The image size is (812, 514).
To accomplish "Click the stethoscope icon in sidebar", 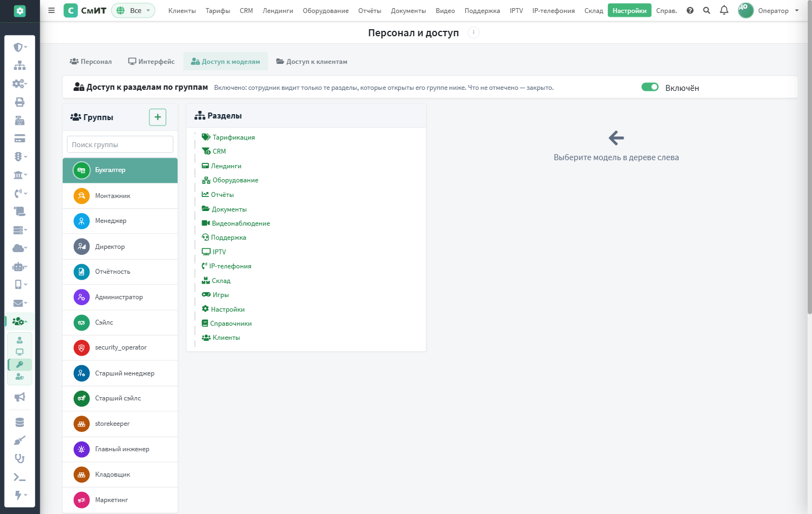I will [19, 459].
